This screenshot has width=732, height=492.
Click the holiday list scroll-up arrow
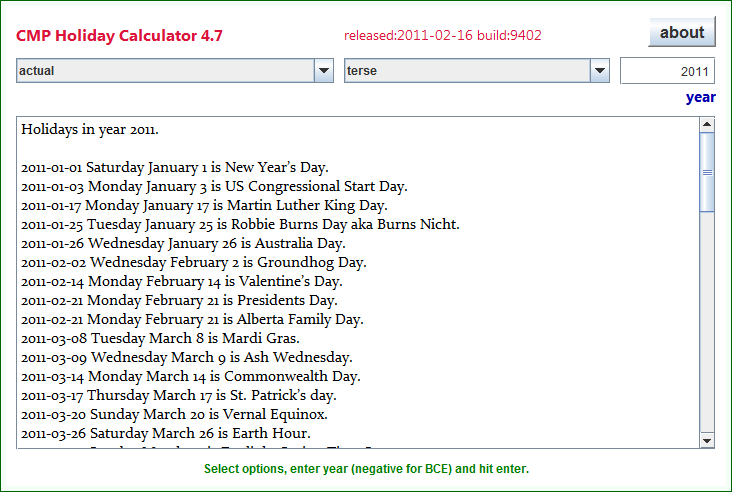coord(707,125)
